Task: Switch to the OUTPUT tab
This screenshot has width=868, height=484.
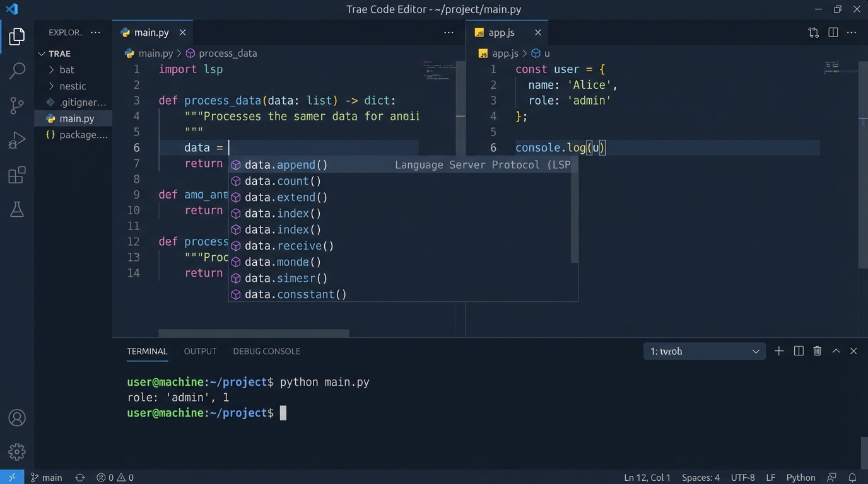Action: point(200,351)
